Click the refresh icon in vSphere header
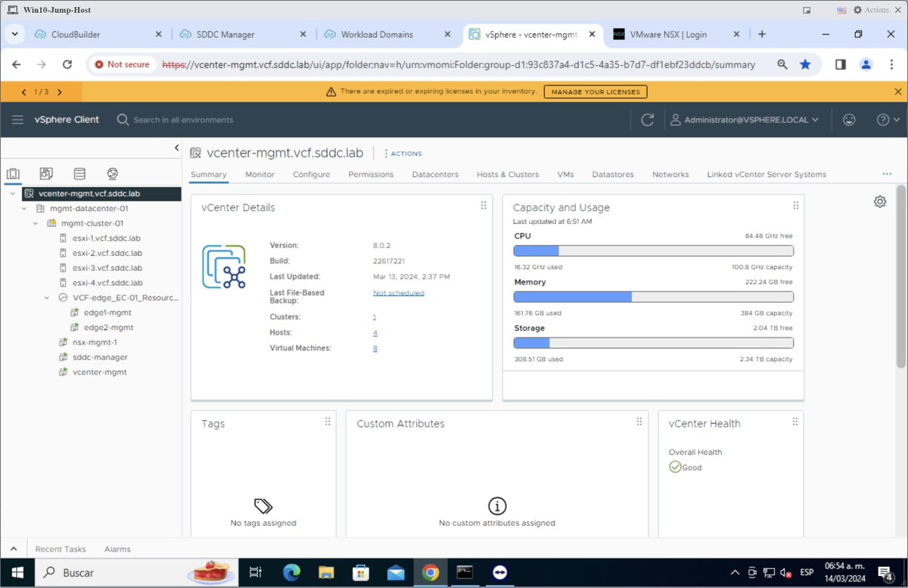Screen dimensions: 908x588 (647, 120)
